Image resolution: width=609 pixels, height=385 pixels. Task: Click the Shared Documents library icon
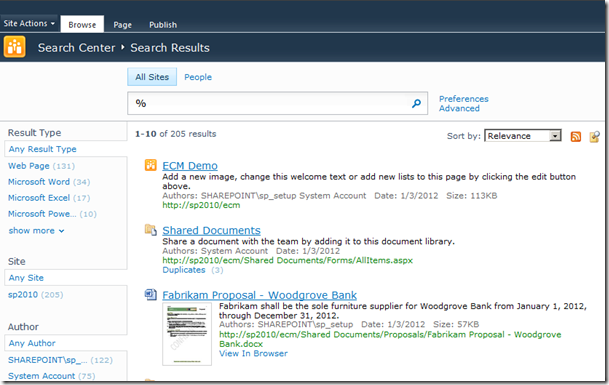(151, 230)
